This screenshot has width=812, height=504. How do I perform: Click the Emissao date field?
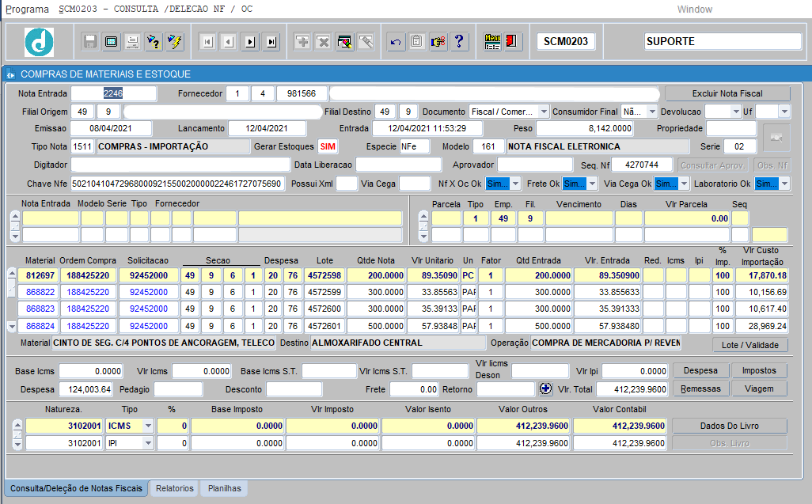point(111,128)
